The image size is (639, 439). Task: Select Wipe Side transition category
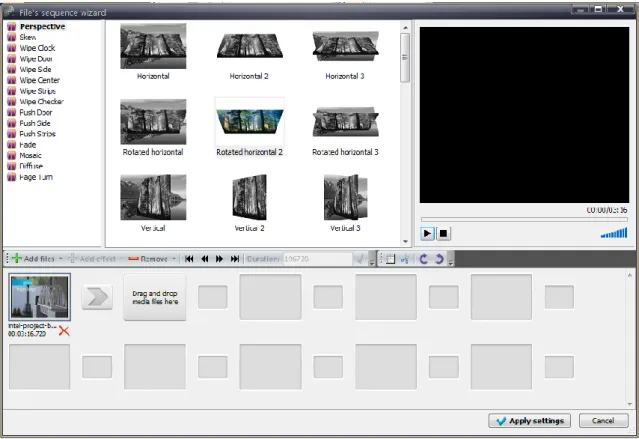click(35, 69)
